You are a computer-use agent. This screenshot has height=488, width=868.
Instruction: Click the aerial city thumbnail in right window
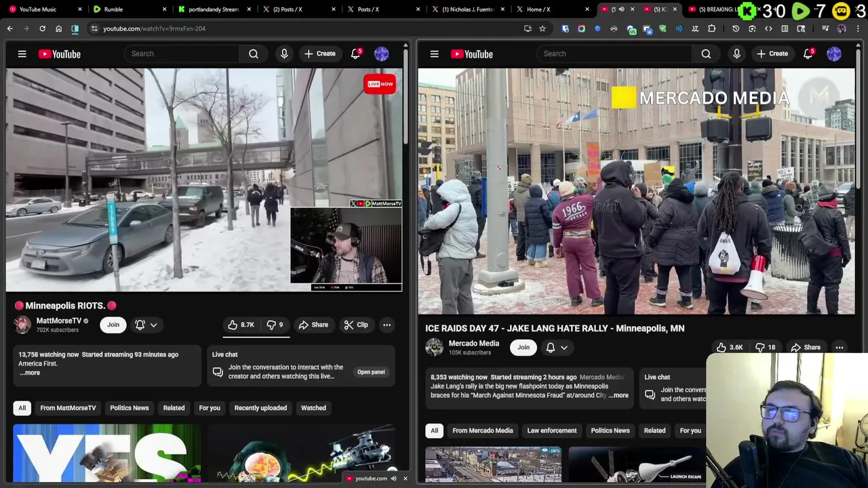pos(493,464)
